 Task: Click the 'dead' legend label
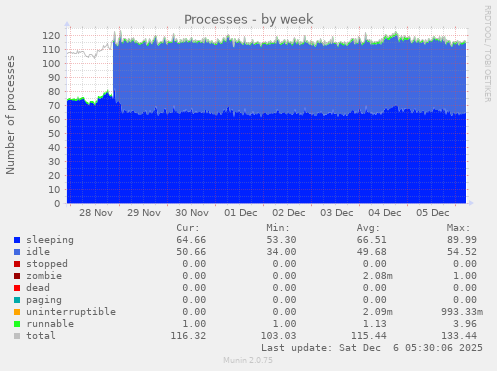pyautogui.click(x=38, y=288)
